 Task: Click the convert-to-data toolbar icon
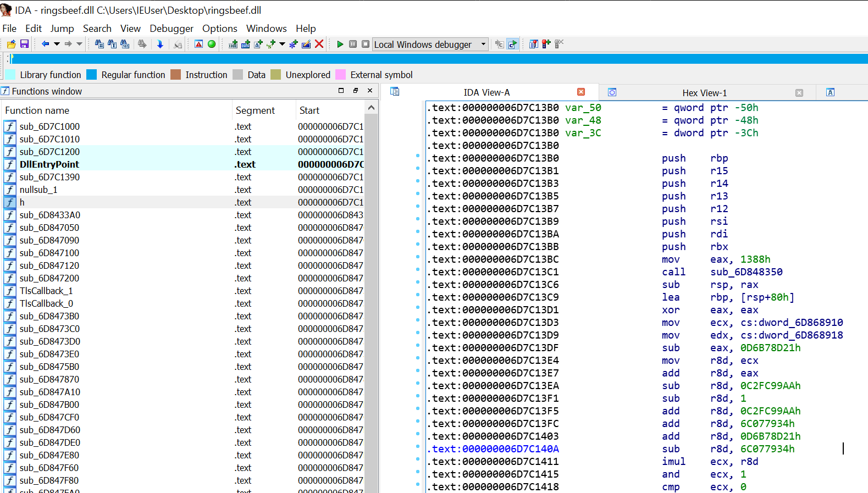246,44
